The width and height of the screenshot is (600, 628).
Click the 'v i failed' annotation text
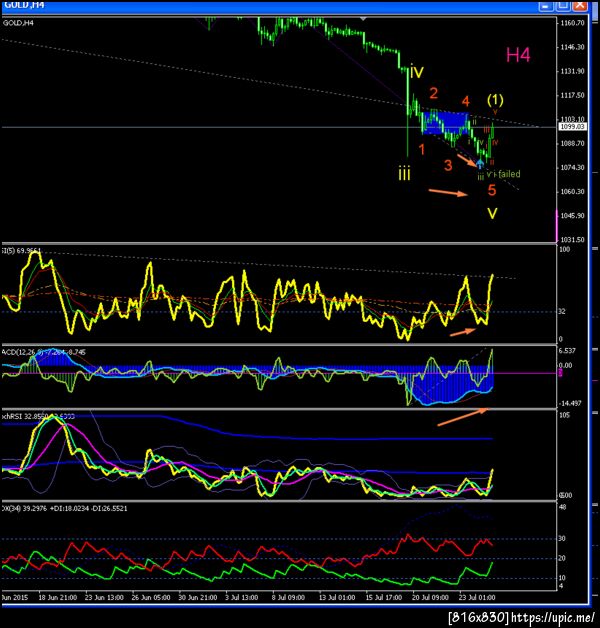coord(503,174)
